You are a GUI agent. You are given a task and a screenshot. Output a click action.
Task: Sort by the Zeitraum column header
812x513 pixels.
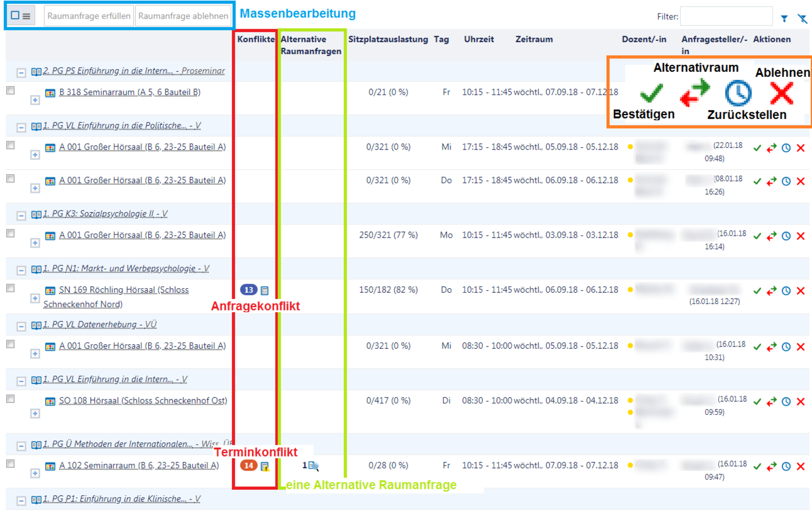[x=534, y=39]
